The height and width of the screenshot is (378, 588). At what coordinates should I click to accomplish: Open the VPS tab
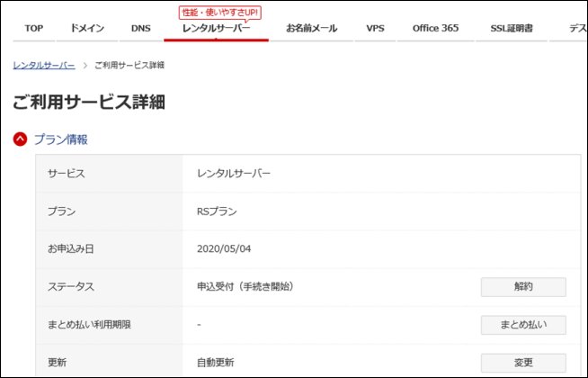pyautogui.click(x=375, y=29)
